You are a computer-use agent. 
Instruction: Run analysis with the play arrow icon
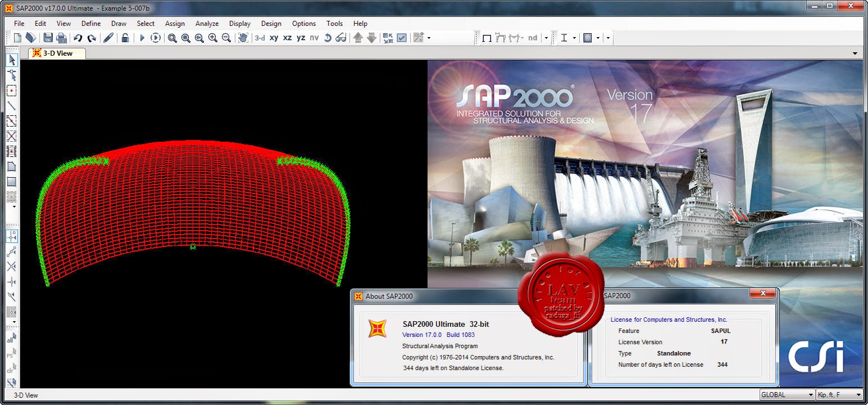coord(142,38)
